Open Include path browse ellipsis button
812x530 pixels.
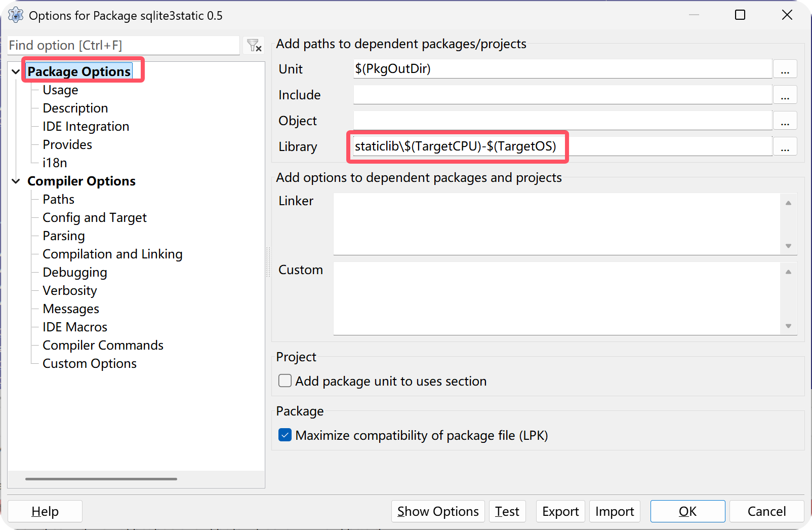pos(785,95)
